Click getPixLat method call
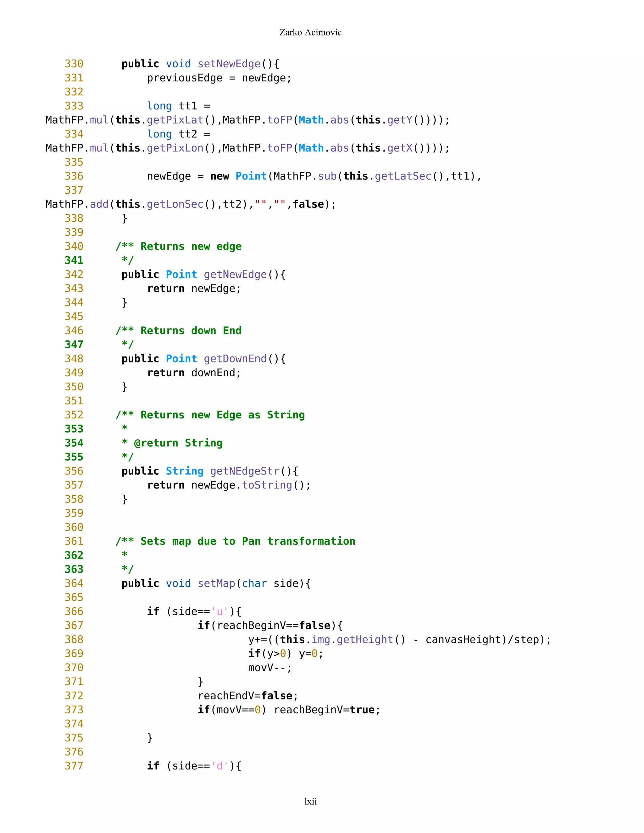The image size is (644, 833). pyautogui.click(x=175, y=120)
